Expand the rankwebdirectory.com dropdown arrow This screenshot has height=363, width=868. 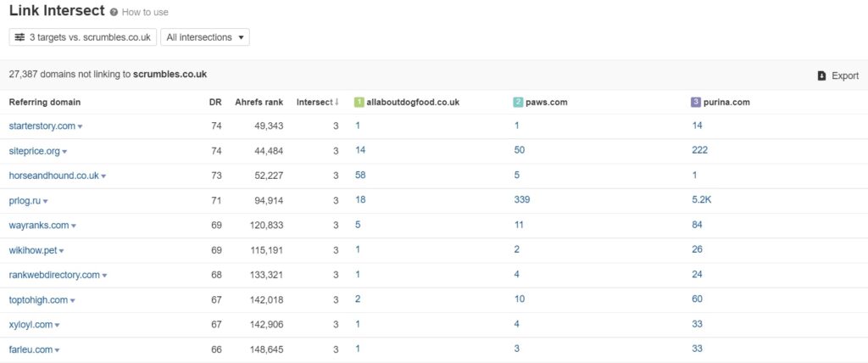coord(104,276)
